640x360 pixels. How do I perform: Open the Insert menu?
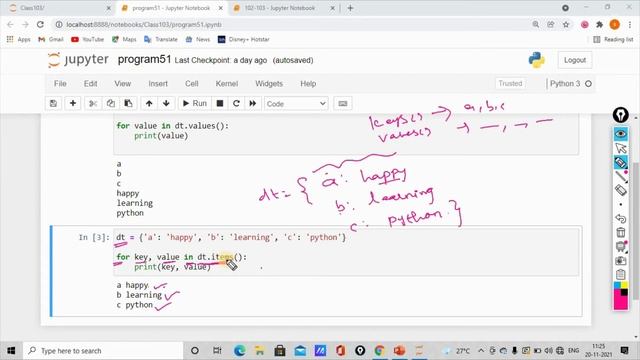158,84
